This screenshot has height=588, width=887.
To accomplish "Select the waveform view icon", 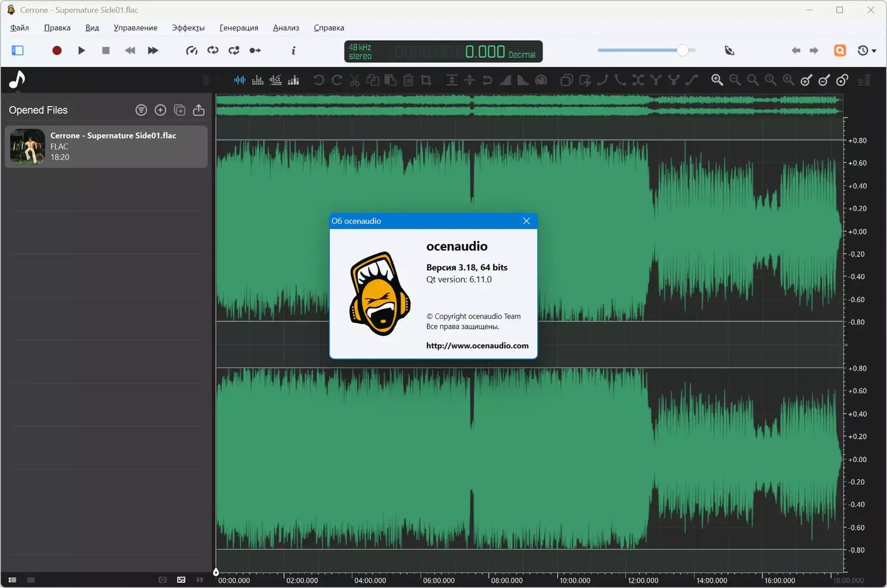I will pyautogui.click(x=240, y=80).
